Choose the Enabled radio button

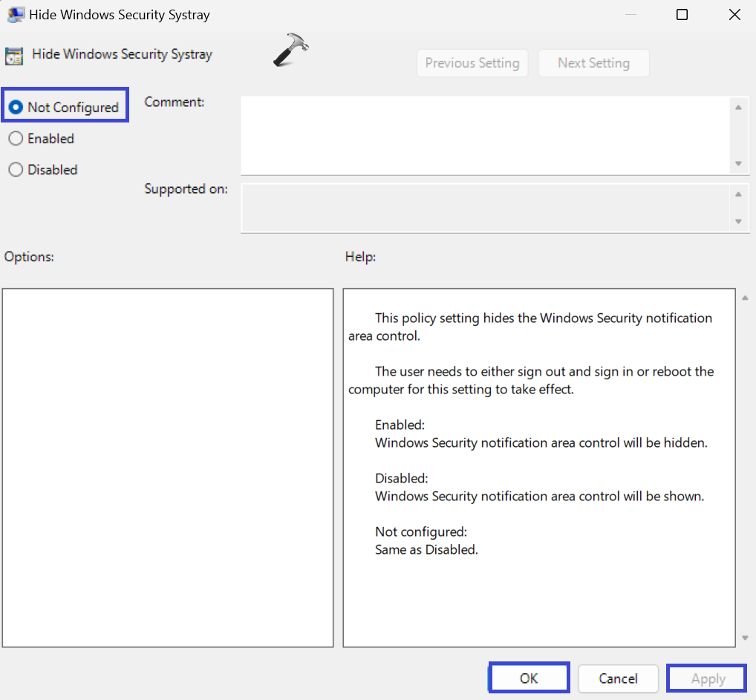click(x=16, y=139)
